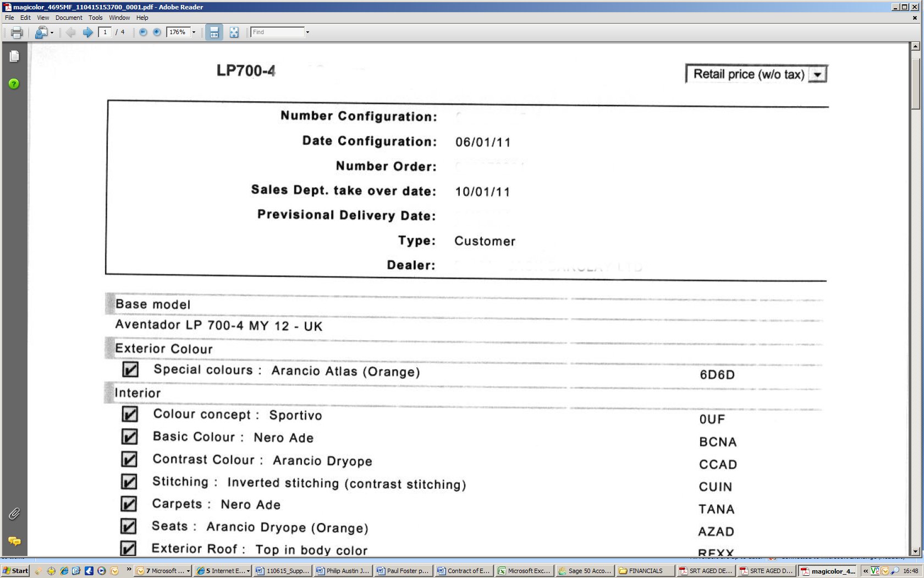Open the Help menu
Image resolution: width=924 pixels, height=578 pixels.
point(142,18)
